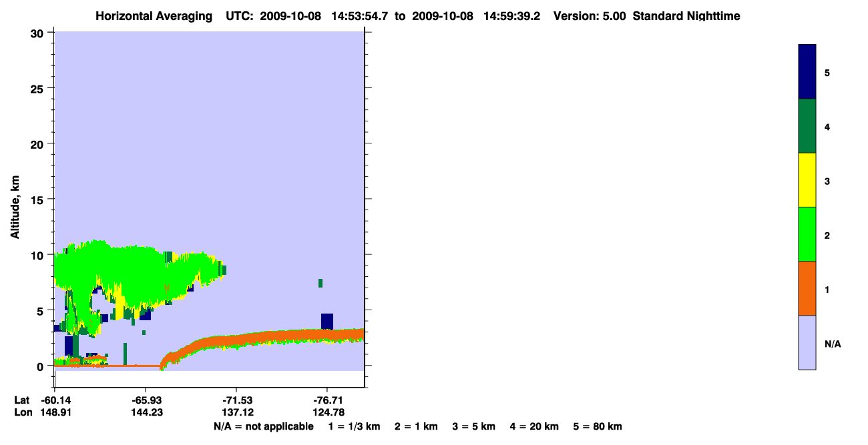868x445 pixels.
Task: Click the longitude value 144.23
Action: click(146, 412)
